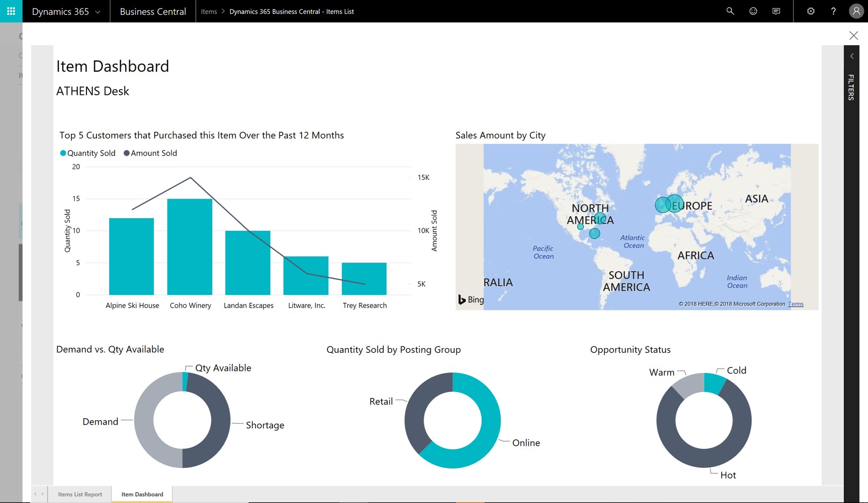
Task: Click the map Terms link
Action: [796, 304]
